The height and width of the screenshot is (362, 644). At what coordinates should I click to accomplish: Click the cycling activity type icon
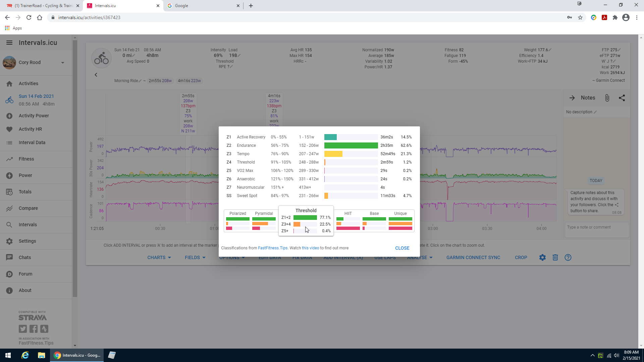pyautogui.click(x=101, y=58)
